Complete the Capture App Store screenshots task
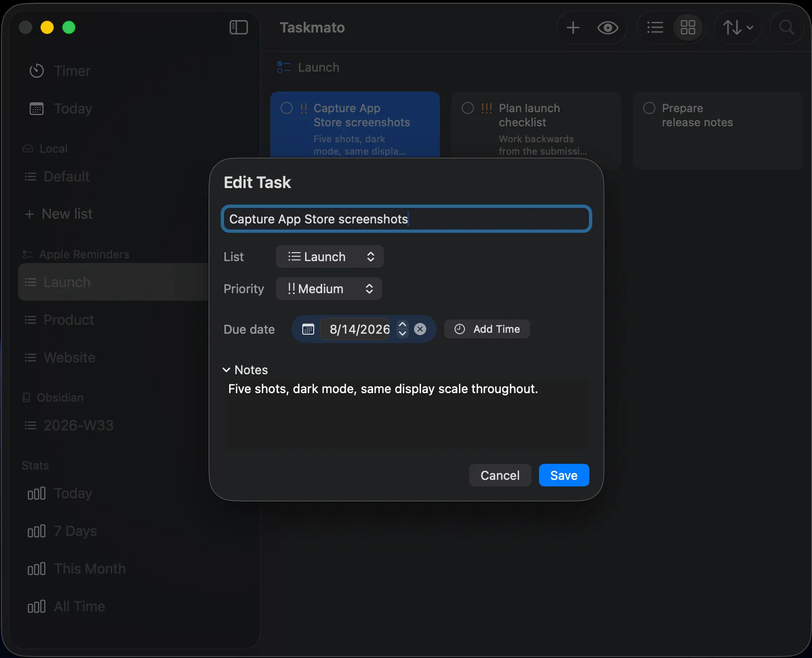Image resolution: width=812 pixels, height=658 pixels. 287,108
